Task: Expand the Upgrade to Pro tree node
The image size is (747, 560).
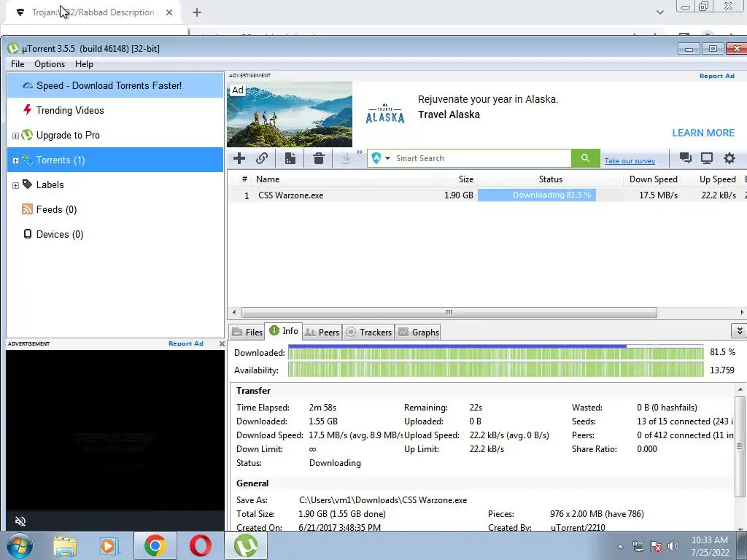Action: tap(15, 136)
